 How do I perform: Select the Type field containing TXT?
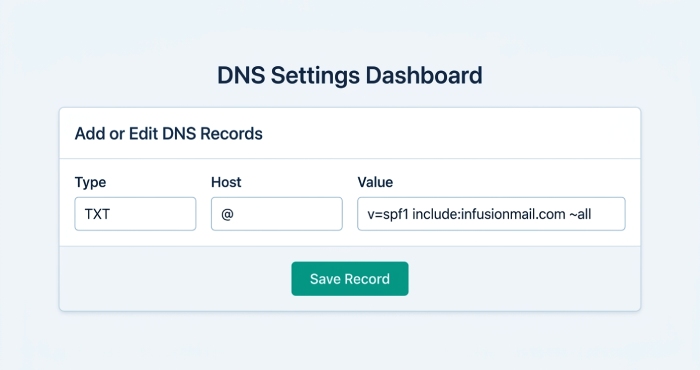click(x=135, y=214)
